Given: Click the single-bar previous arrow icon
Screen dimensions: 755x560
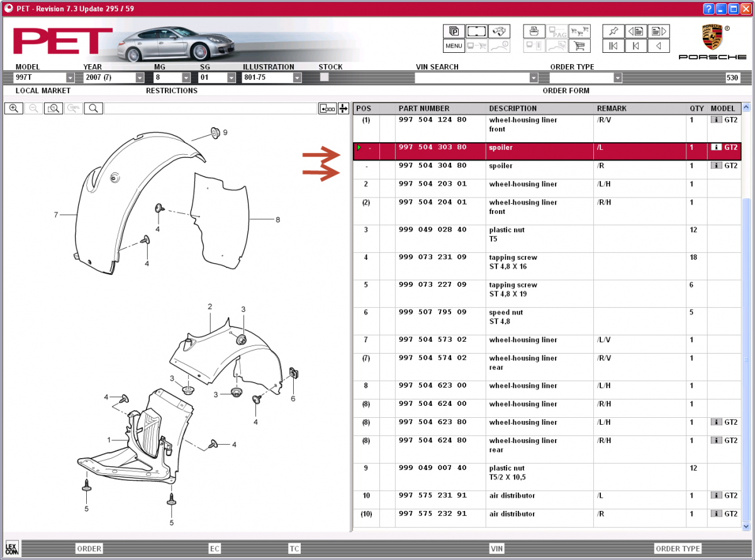Looking at the screenshot, I should tap(636, 46).
